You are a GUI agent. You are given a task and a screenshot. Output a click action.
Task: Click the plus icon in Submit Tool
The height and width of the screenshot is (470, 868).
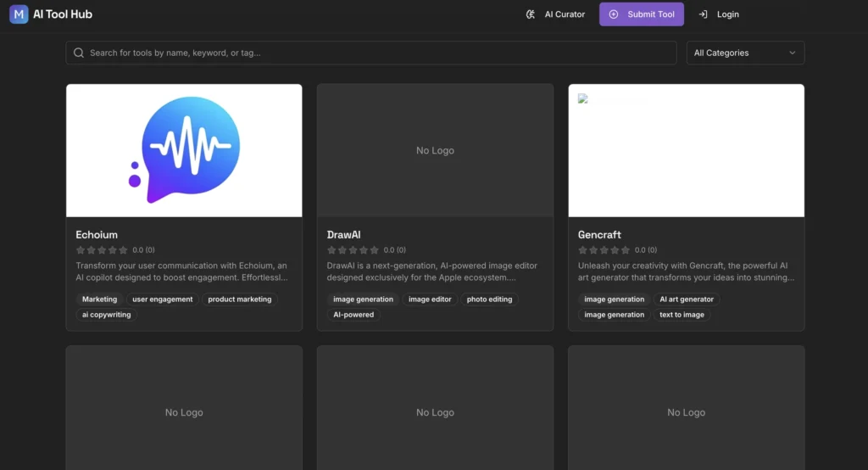[614, 14]
